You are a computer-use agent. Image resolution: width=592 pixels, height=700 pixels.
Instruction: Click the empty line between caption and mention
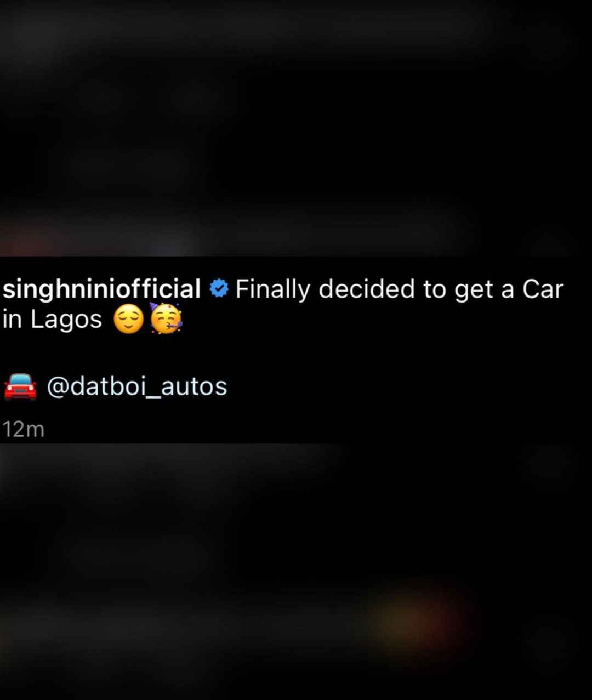[296, 354]
